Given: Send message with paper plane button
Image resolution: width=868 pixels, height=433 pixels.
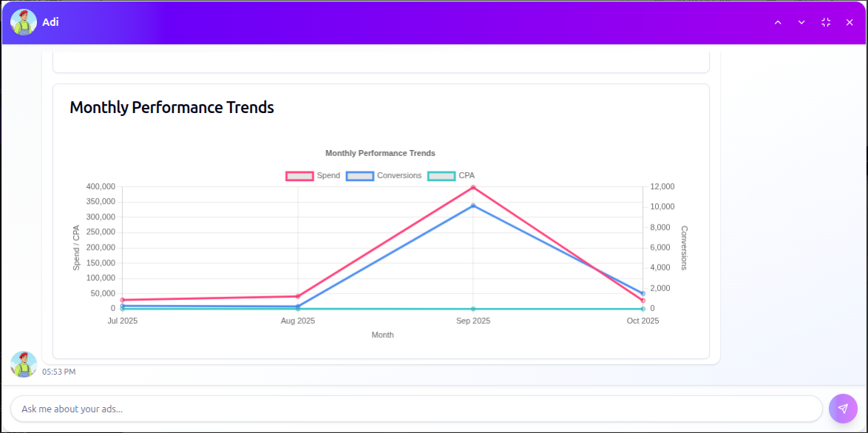Looking at the screenshot, I should pyautogui.click(x=843, y=408).
